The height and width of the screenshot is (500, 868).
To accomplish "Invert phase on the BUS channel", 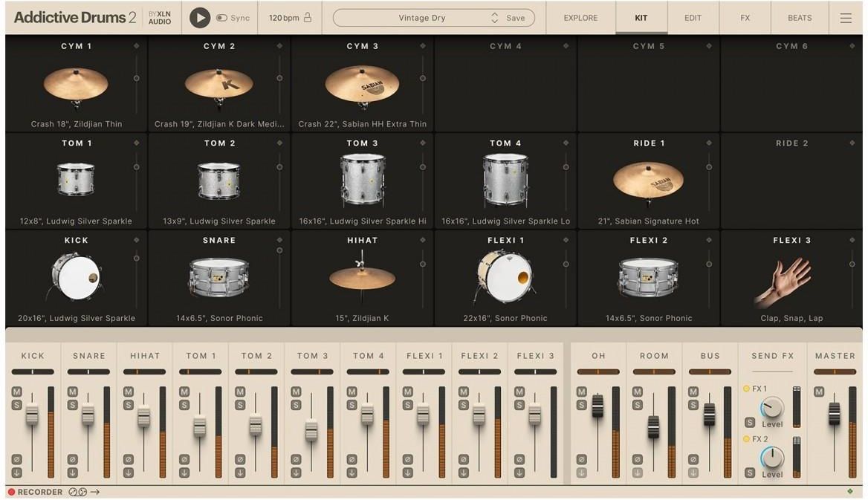I will [693, 459].
